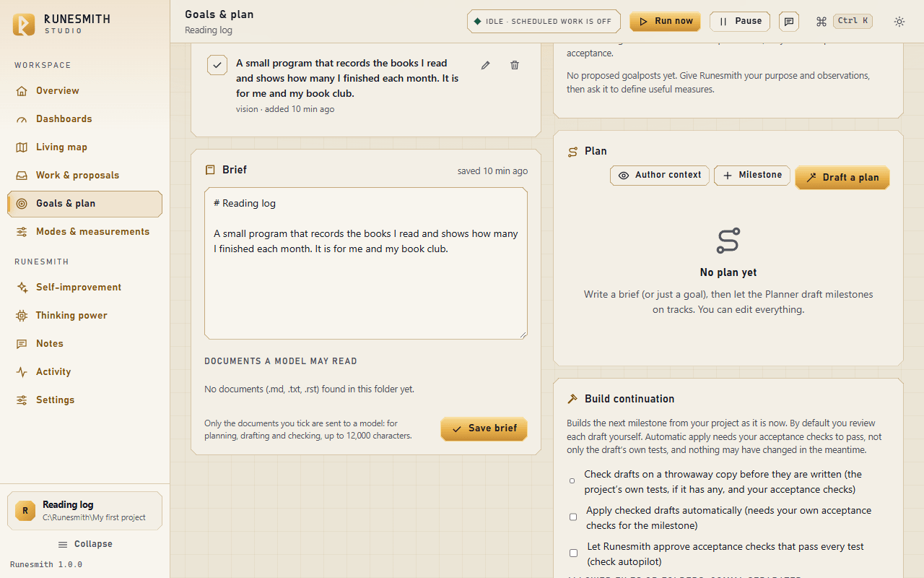Toggle 'Check drafts on a throwaway copy' option

click(x=572, y=480)
